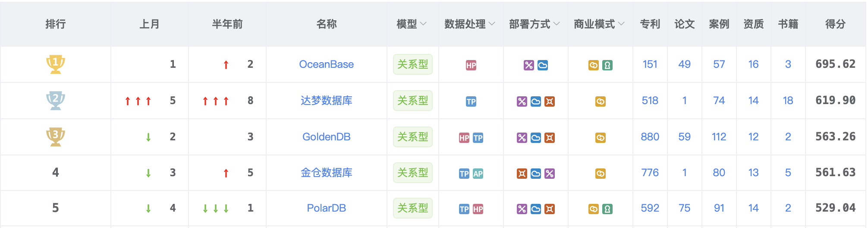Viewport: 868px width, 228px height.
Task: Click the 得分 column header
Action: pos(836,24)
